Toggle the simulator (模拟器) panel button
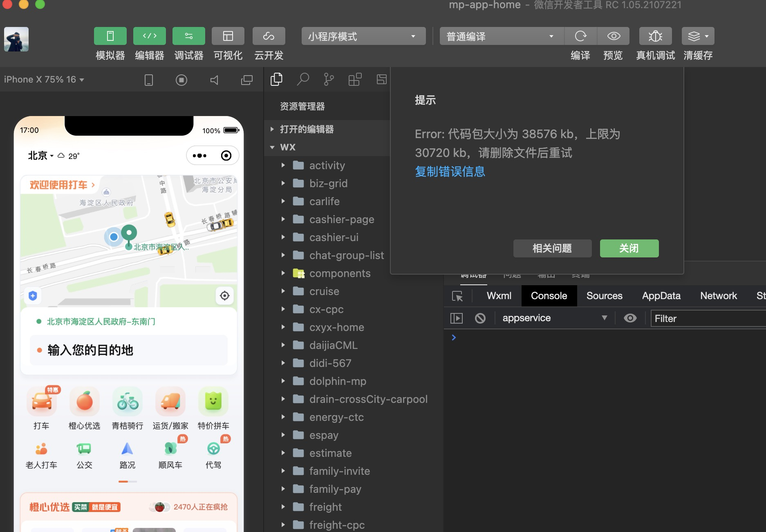Viewport: 766px width, 532px height. [110, 36]
